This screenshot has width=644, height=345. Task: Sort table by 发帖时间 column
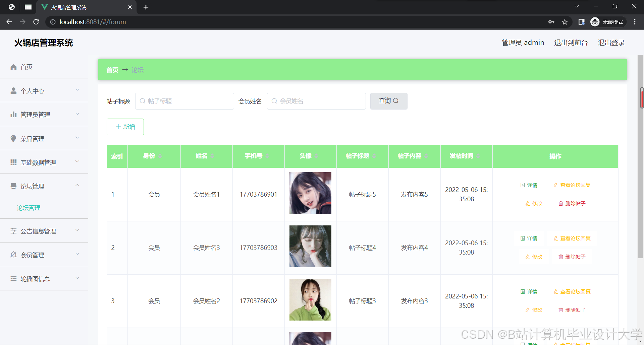click(x=478, y=156)
